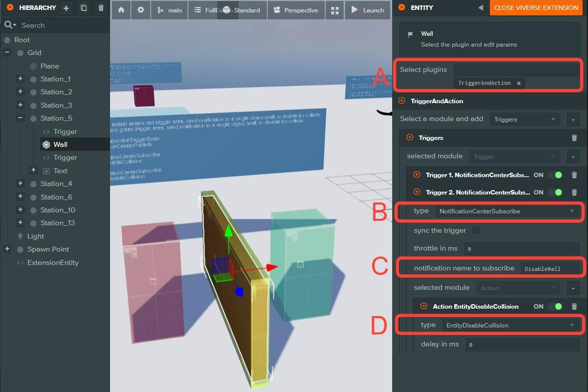Viewport: 588px width, 392px height.
Task: Click the Launch button
Action: pos(367,10)
